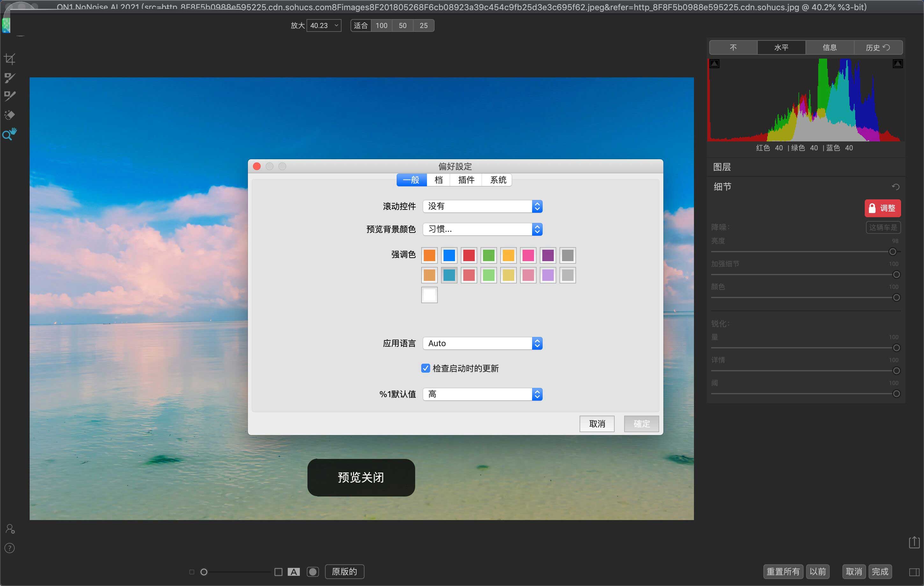Open the user account icon
This screenshot has width=924, height=586.
click(x=10, y=529)
